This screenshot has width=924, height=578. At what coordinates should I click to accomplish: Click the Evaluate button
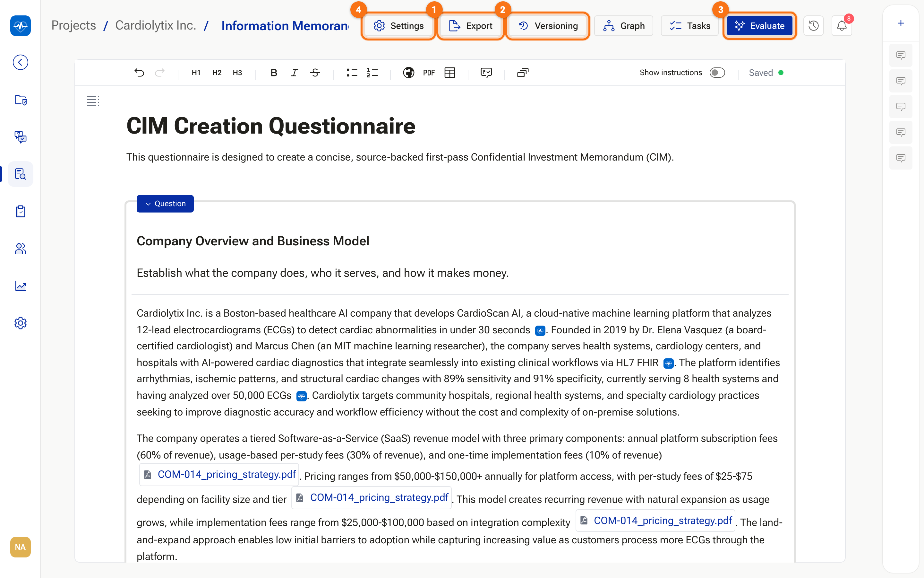(759, 26)
